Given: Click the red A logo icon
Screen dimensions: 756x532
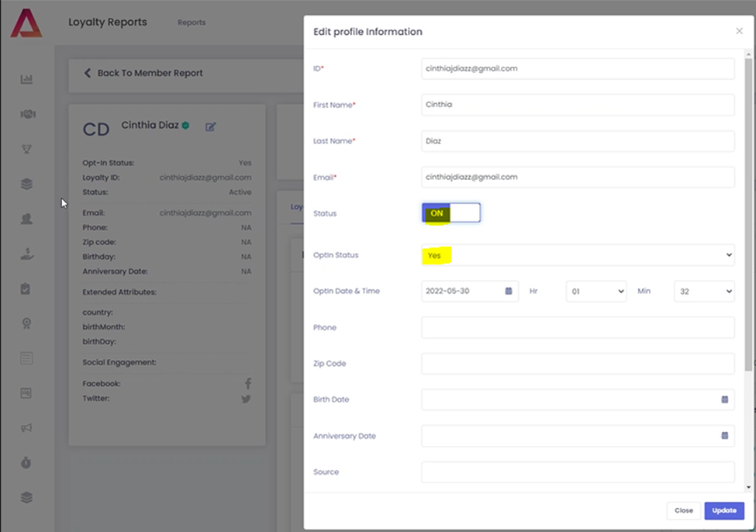Looking at the screenshot, I should (26, 22).
